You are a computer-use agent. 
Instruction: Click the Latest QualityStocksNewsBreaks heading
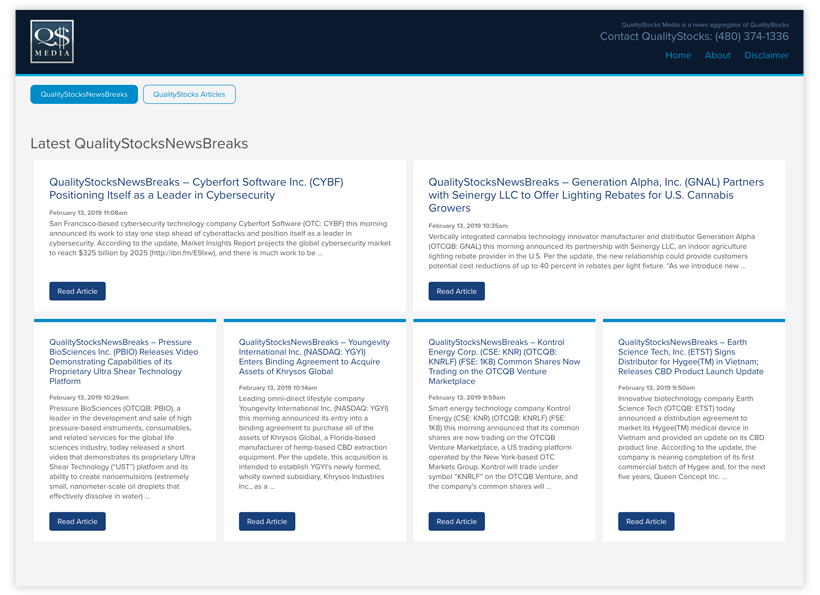point(139,144)
